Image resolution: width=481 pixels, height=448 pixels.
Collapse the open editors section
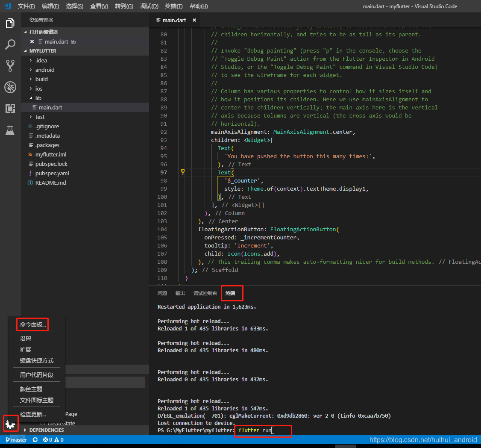point(26,32)
